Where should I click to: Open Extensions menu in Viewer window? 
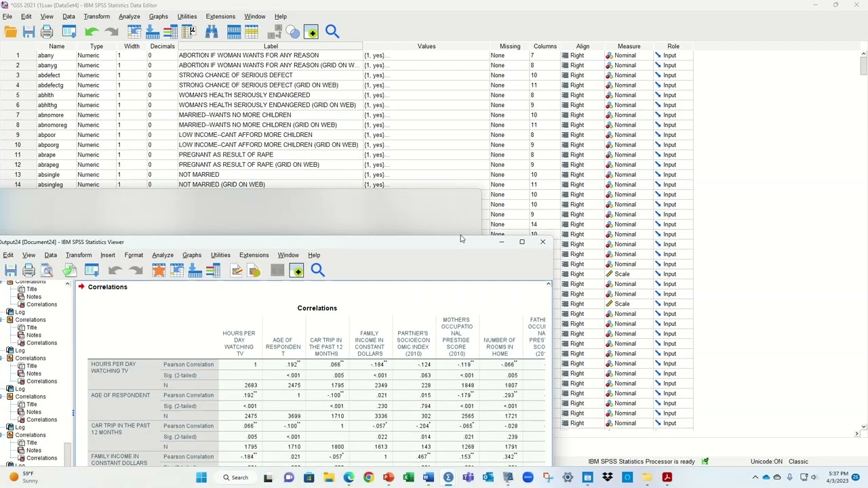(x=254, y=255)
